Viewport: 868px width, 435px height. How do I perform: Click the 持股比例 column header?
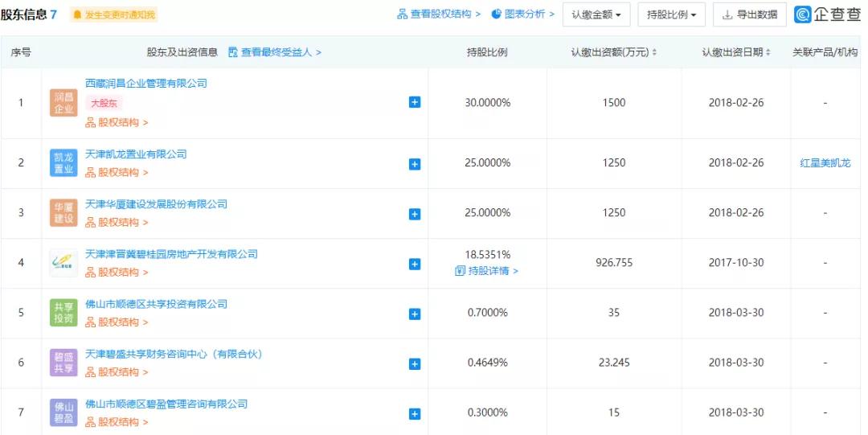click(487, 52)
